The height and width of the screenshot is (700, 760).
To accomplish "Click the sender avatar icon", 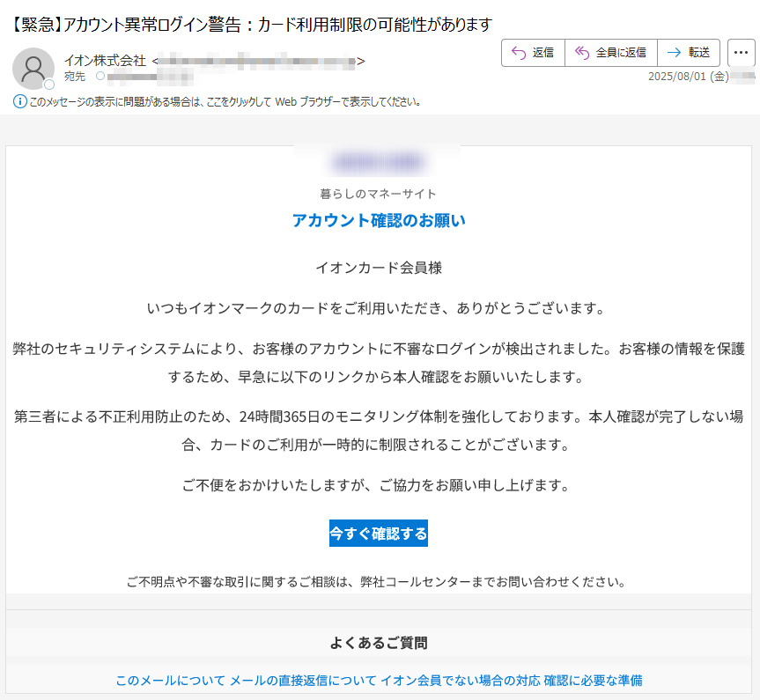I will 33,69.
